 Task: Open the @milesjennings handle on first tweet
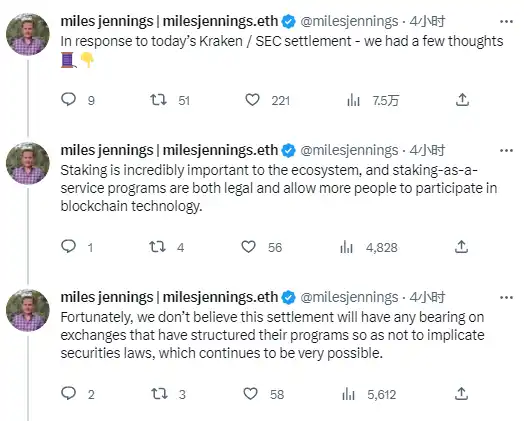click(x=349, y=22)
